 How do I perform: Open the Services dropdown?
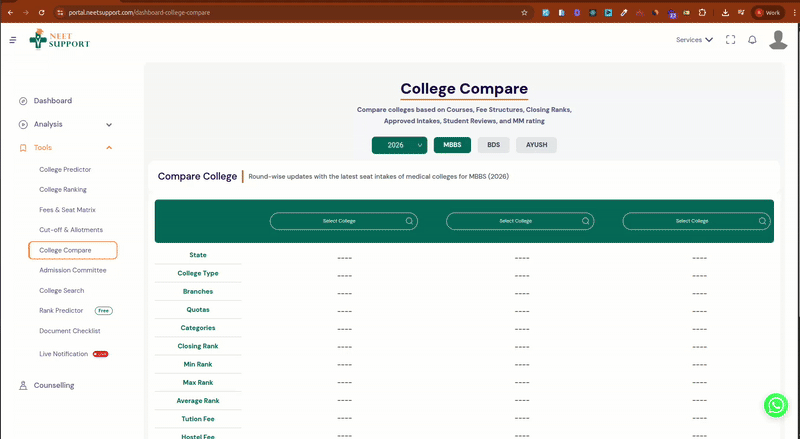point(694,40)
